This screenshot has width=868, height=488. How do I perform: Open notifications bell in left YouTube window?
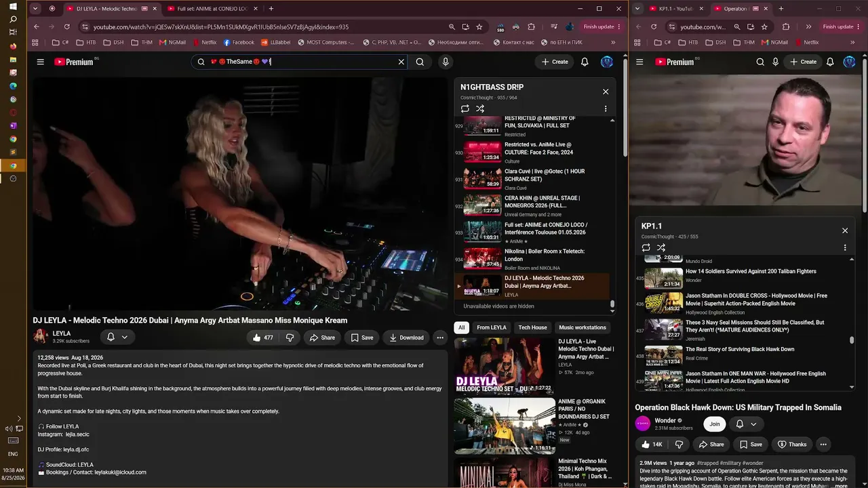(x=585, y=62)
